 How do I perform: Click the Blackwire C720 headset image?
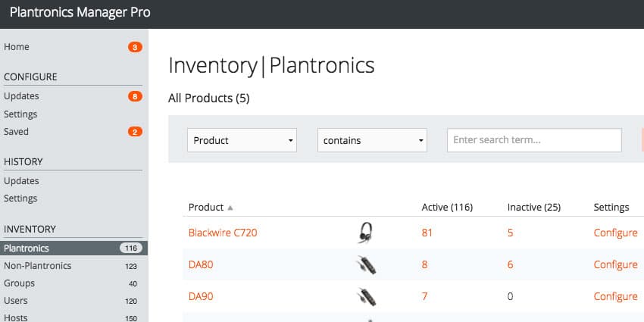(365, 233)
